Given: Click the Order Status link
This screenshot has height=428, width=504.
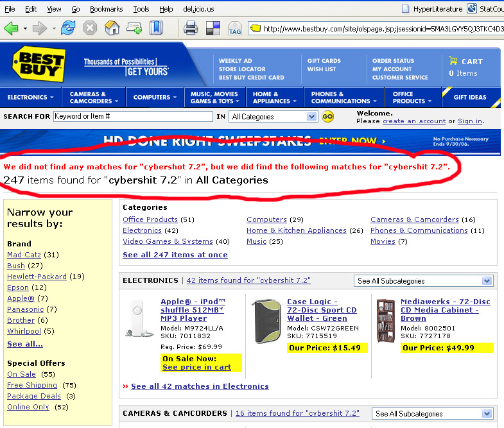Looking at the screenshot, I should click(393, 61).
